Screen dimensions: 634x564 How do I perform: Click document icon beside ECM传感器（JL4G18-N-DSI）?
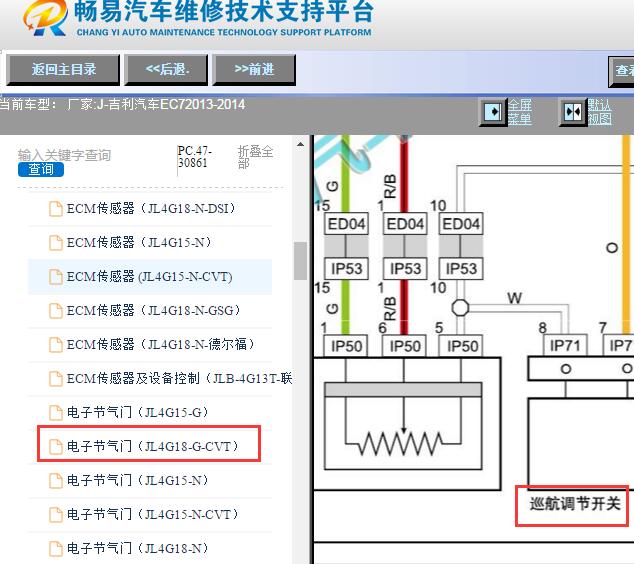tap(55, 209)
